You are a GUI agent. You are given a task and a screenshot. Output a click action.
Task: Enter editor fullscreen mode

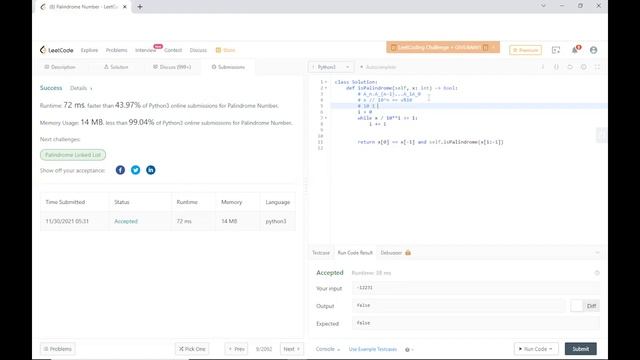point(597,67)
